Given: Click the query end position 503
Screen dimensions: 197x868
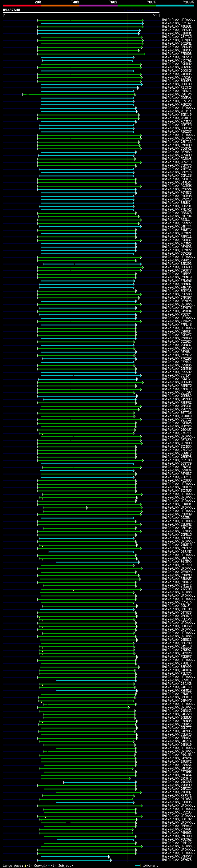Looking at the screenshot, I should [155, 15].
